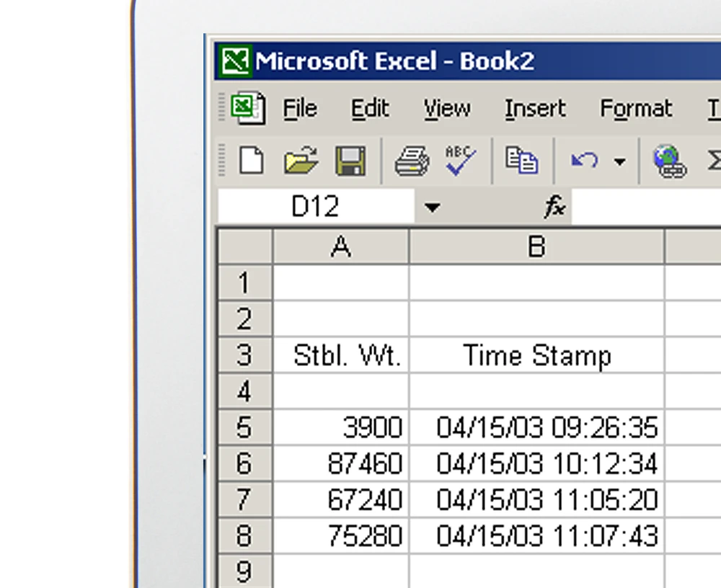Select column A header
The image size is (721, 588).
pos(340,247)
